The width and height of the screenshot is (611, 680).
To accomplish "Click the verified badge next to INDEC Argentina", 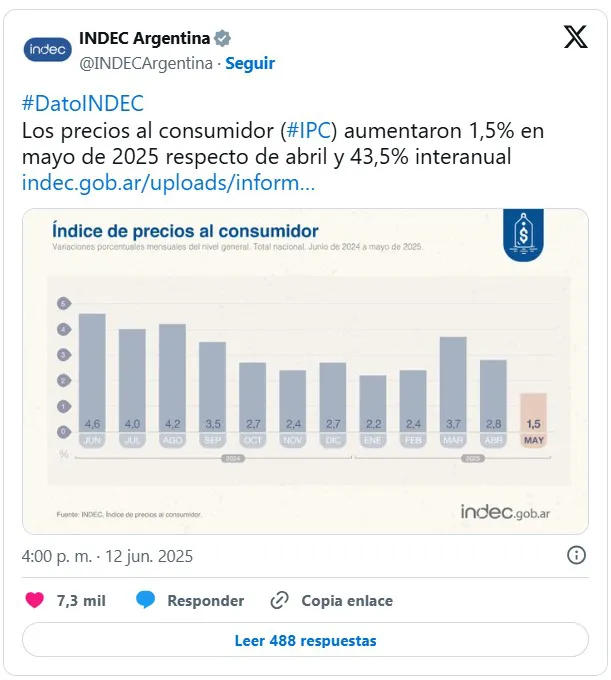I will click(x=223, y=39).
